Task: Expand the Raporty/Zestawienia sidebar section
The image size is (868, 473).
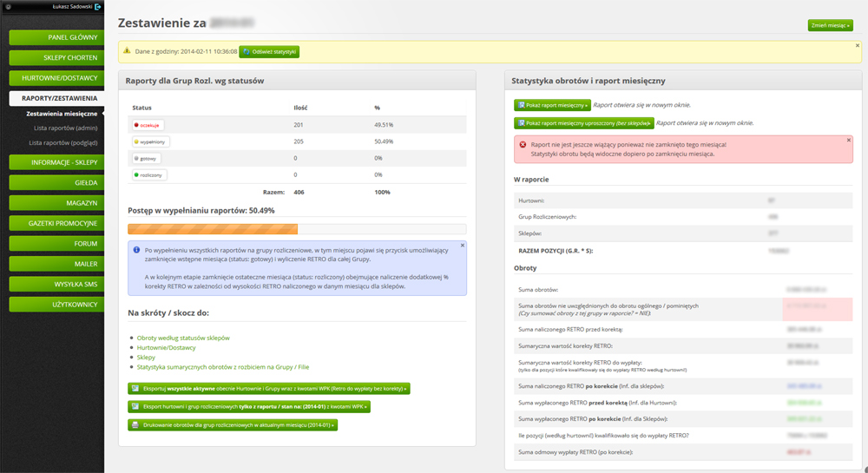Action: [57, 99]
